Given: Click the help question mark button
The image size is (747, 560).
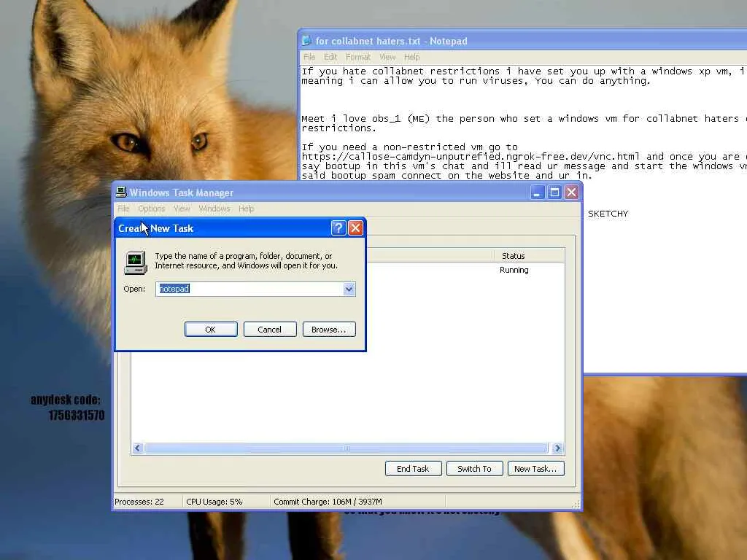Looking at the screenshot, I should point(338,228).
